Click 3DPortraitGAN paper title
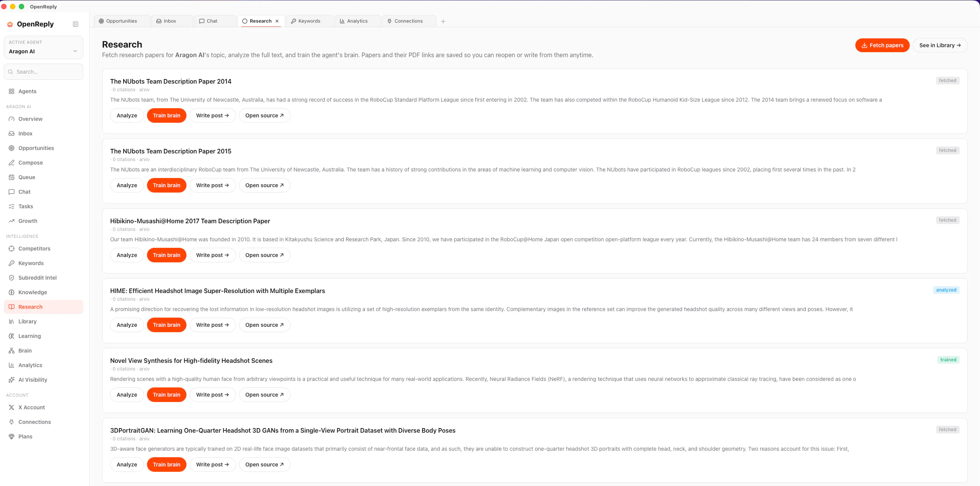Screen dimensions: 980x486 (283, 430)
